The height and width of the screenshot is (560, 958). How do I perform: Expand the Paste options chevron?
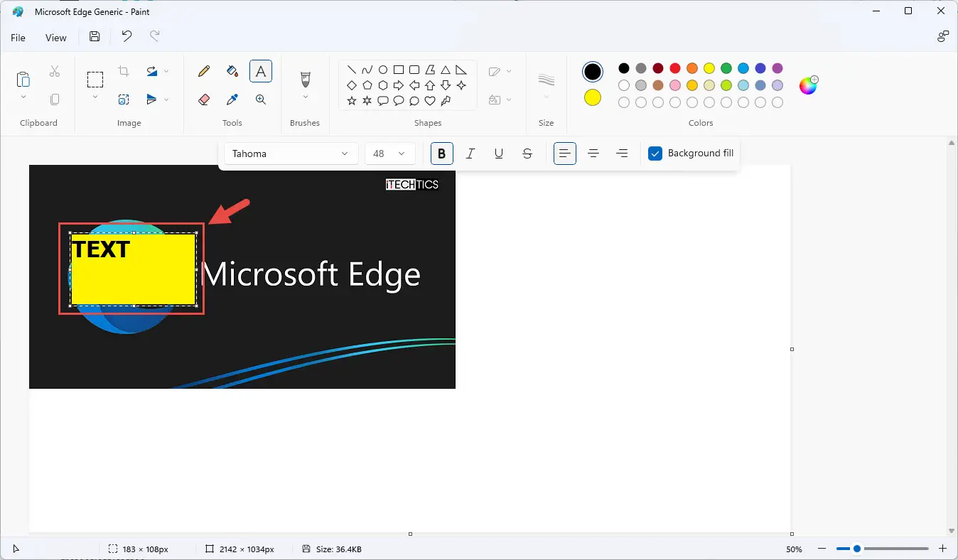coord(23,97)
